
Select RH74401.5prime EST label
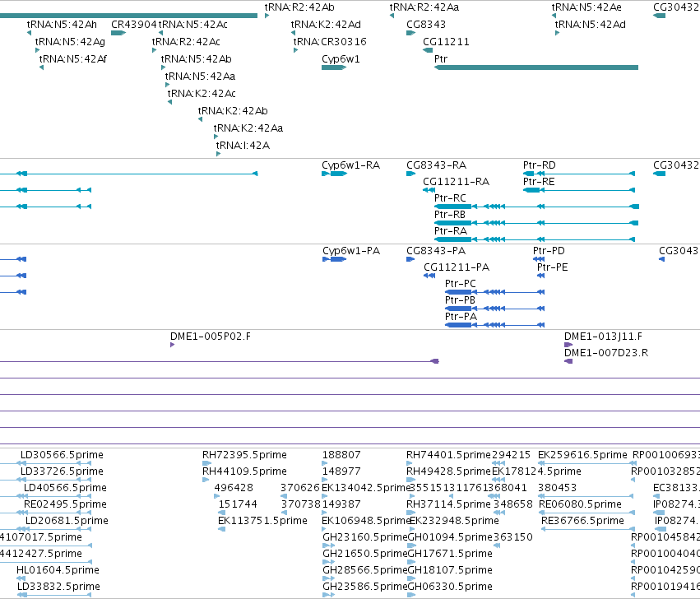[x=448, y=455]
